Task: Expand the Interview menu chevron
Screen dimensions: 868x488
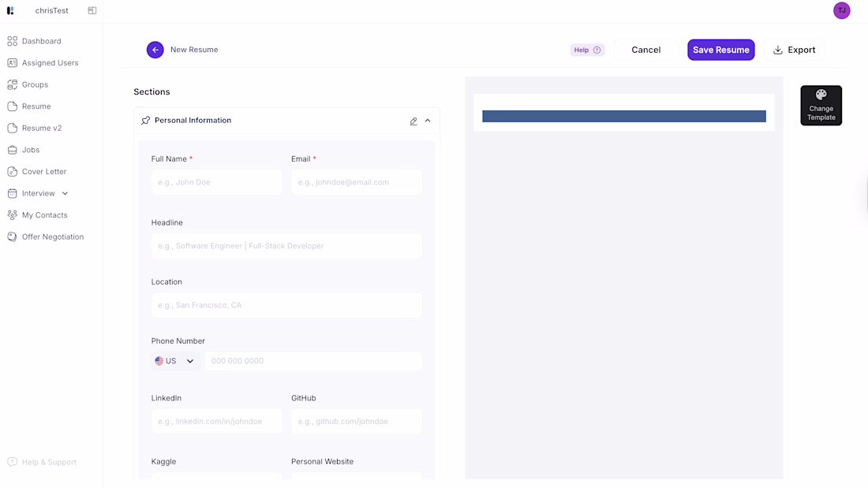Action: [65, 193]
